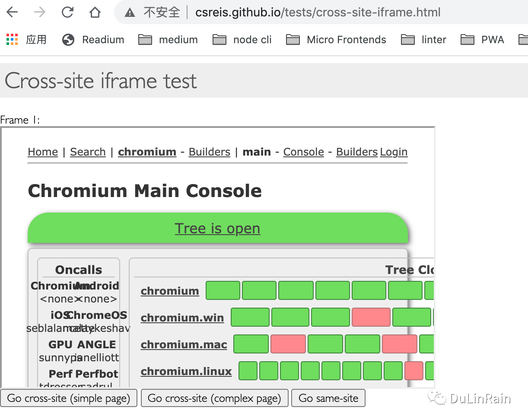The height and width of the screenshot is (420, 528).
Task: Follow the Search link in iframe
Action: pyautogui.click(x=88, y=152)
